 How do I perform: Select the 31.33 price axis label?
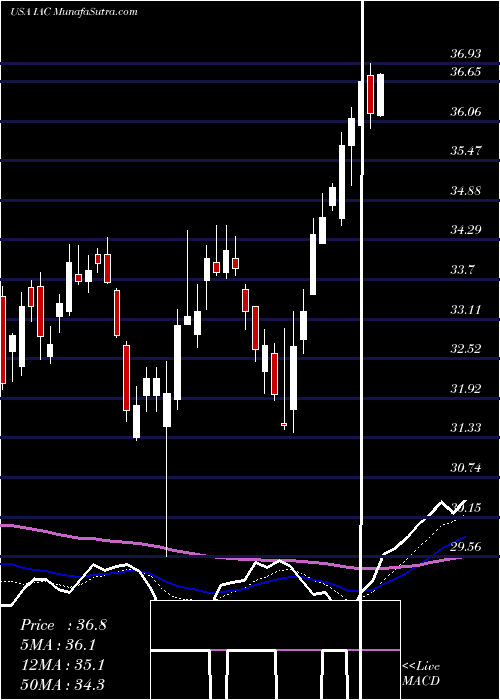pos(466,428)
